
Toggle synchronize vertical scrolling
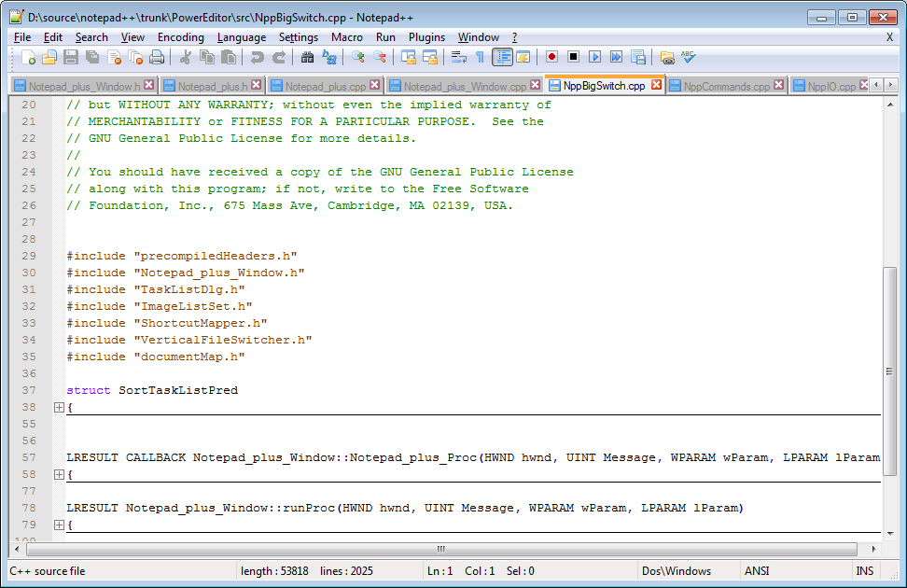(408, 57)
